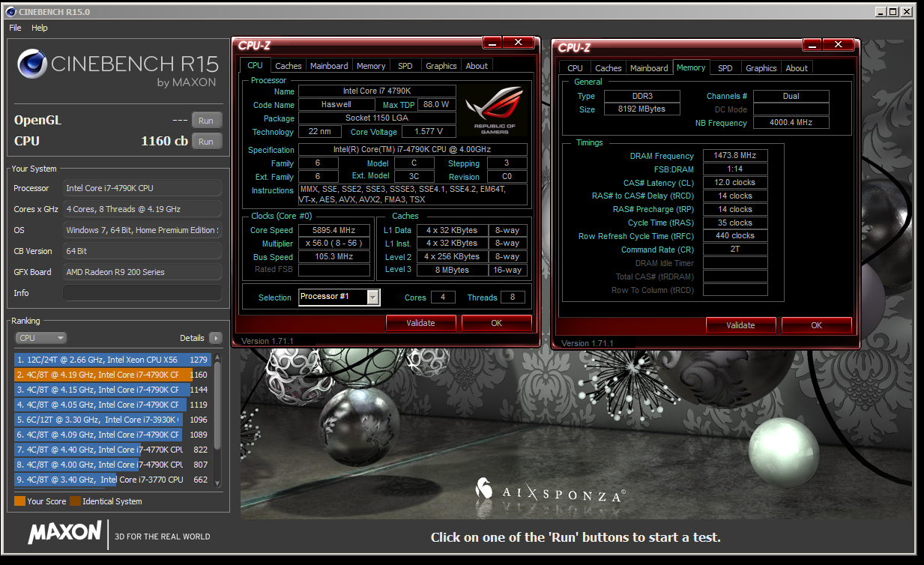The height and width of the screenshot is (565, 924).
Task: Click the Core Speed 5895.4 MHz value
Action: coord(335,230)
